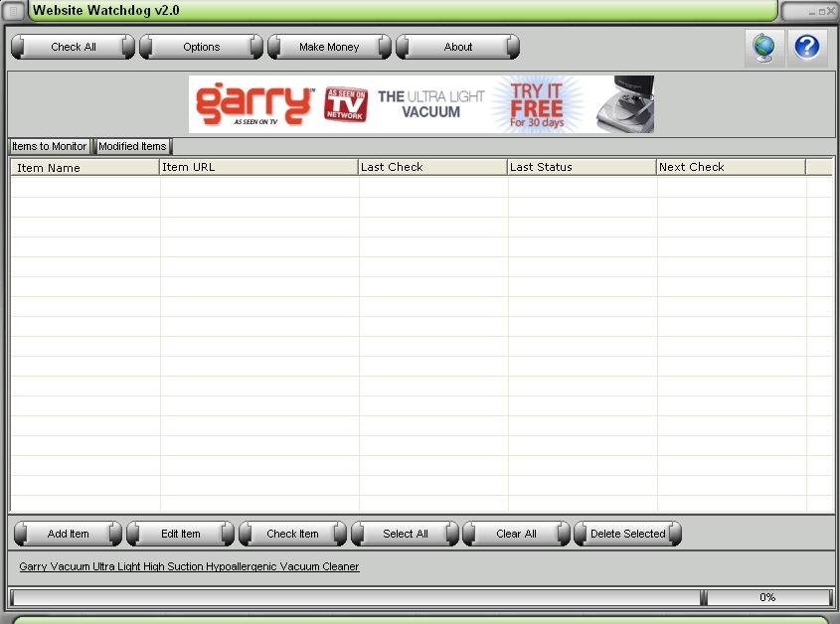Sort by the Next Check column header
Screen dimensions: 840x624
(731, 167)
